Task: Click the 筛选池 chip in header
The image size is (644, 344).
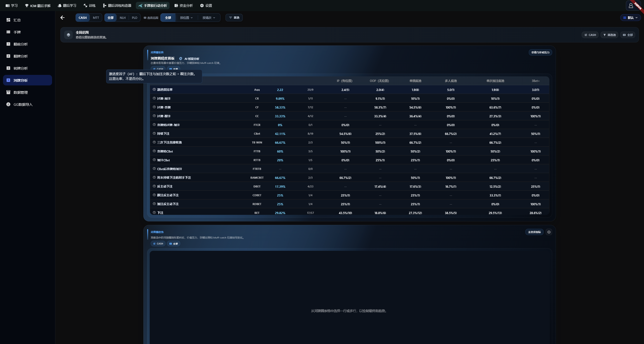Action: [x=609, y=35]
